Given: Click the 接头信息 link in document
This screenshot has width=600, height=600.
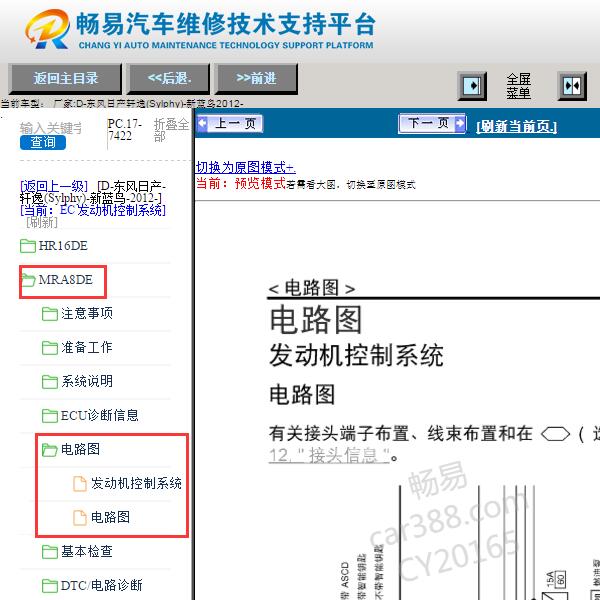Looking at the screenshot, I should coord(329,455).
